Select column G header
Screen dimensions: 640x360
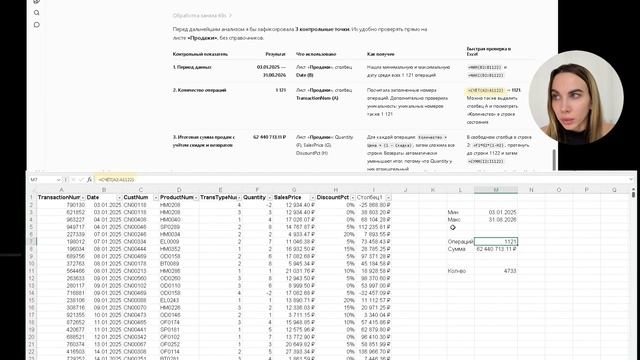point(294,190)
